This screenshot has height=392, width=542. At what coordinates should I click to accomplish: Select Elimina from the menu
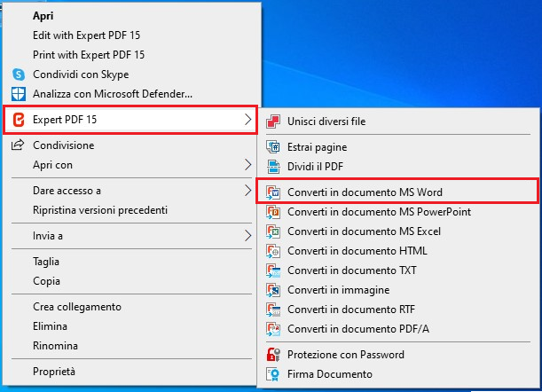click(x=131, y=326)
